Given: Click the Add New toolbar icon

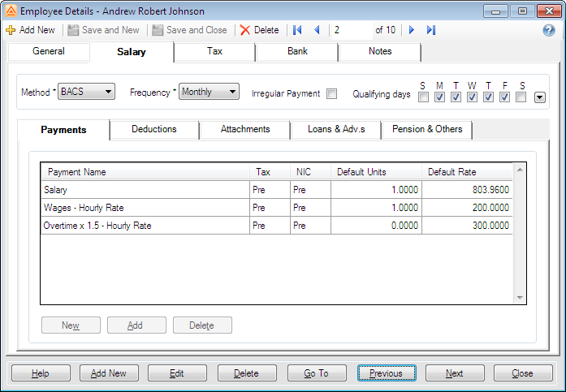Looking at the screenshot, I should (x=11, y=30).
